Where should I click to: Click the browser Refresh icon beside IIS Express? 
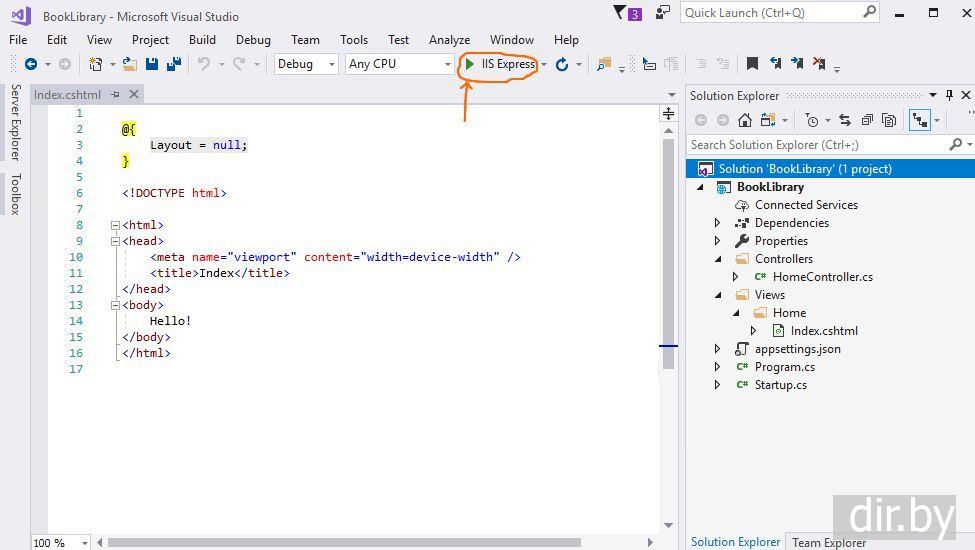tap(562, 64)
